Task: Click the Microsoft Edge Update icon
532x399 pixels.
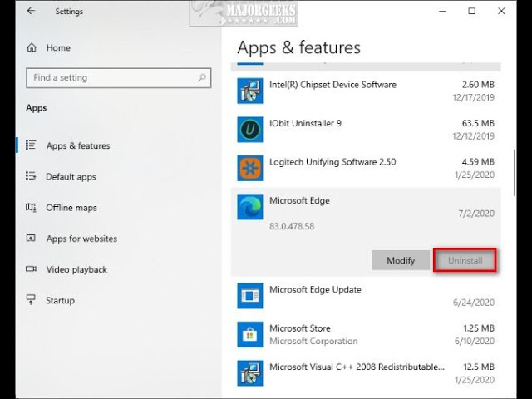Action: pos(250,296)
